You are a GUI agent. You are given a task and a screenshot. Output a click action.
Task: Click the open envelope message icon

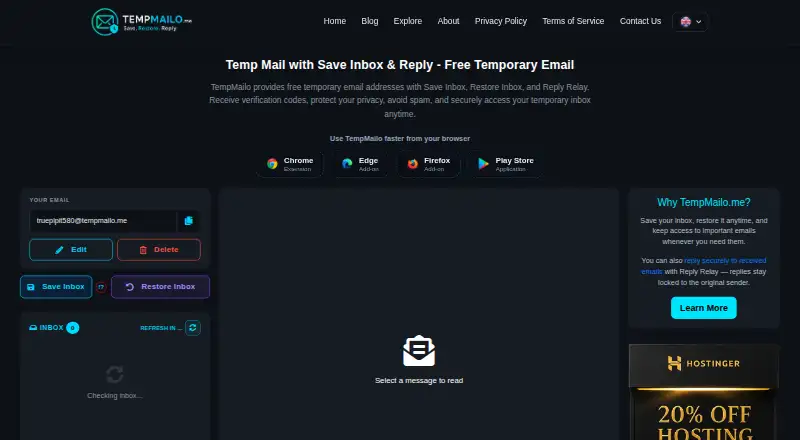click(419, 351)
